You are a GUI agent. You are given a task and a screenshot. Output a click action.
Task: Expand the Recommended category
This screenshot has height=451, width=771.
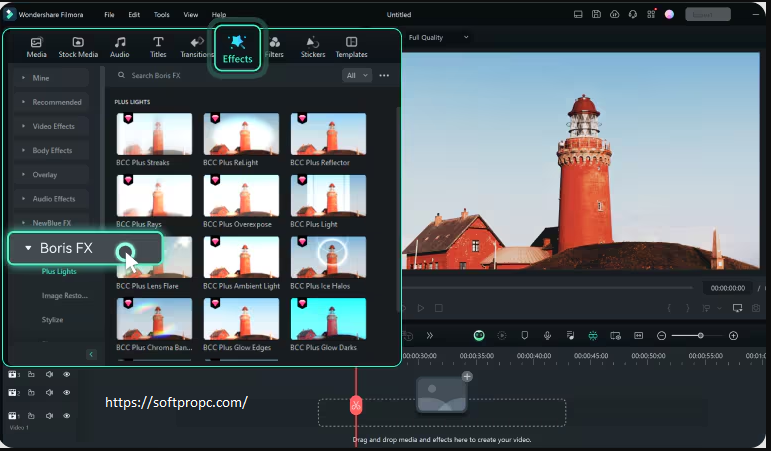pyautogui.click(x=51, y=102)
